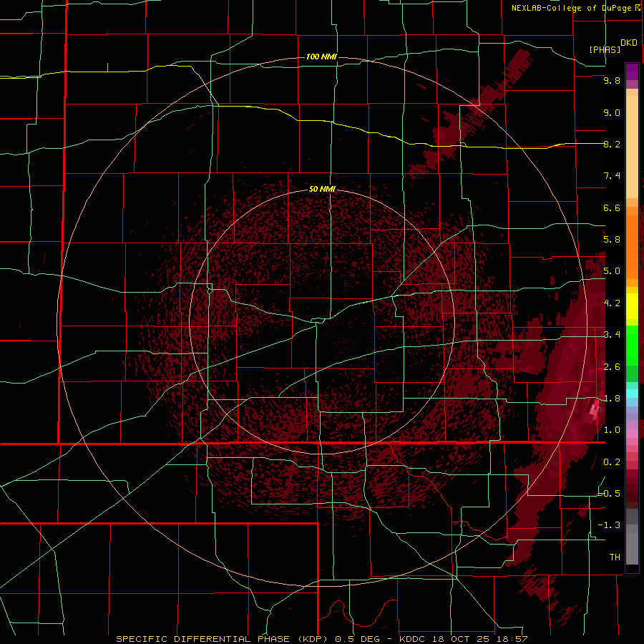
Task: Pick the cyan segment of the color bar
Action: [x=632, y=394]
